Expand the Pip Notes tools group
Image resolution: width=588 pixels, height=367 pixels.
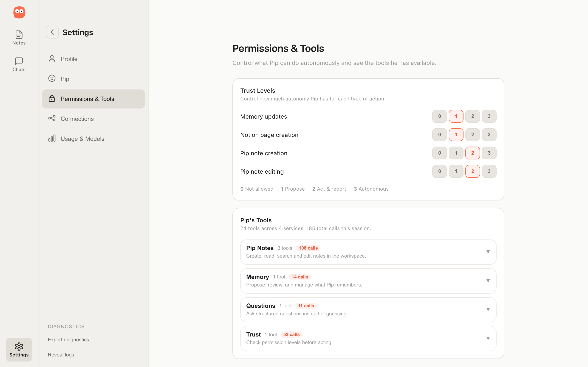tap(368, 252)
